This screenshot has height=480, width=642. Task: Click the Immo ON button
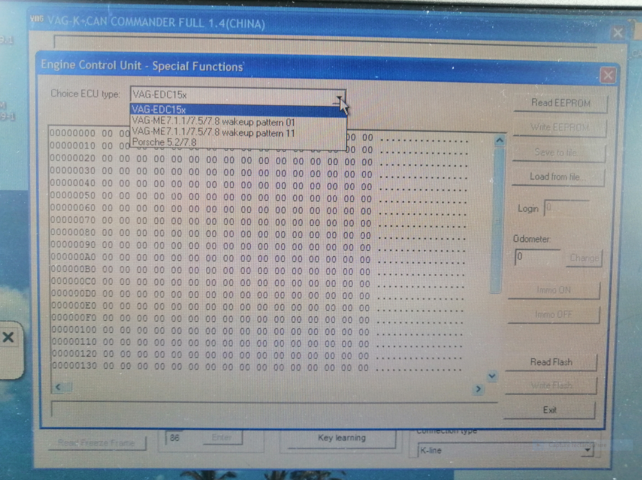554,290
